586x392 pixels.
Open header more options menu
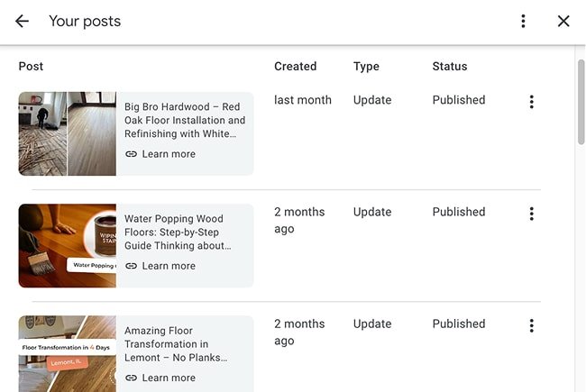523,21
